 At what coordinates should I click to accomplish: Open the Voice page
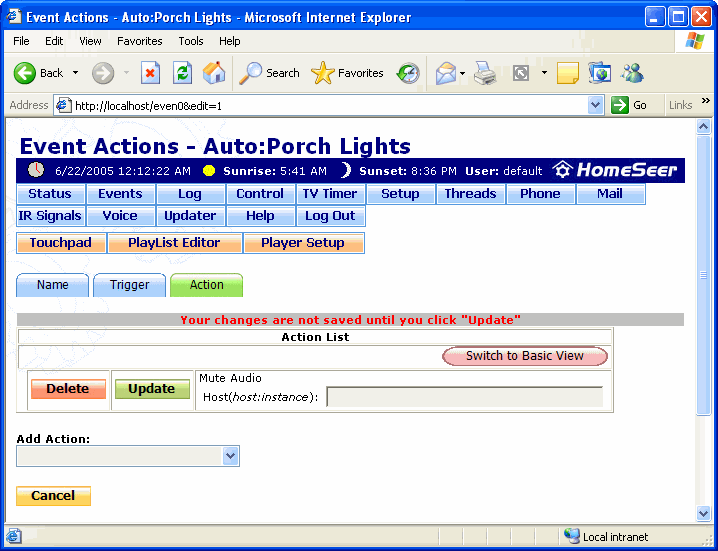[x=120, y=216]
